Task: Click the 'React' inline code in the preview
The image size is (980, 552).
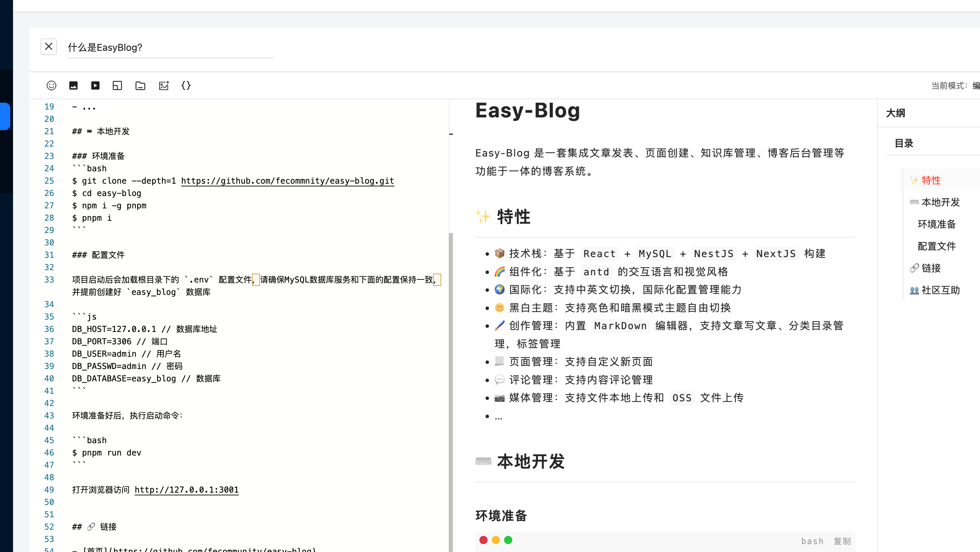Action: point(599,254)
